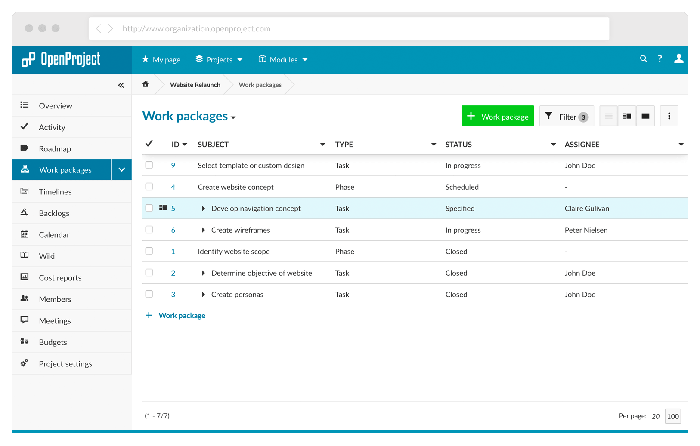The image size is (700, 446).
Task: Open the more options info icon
Action: click(669, 117)
